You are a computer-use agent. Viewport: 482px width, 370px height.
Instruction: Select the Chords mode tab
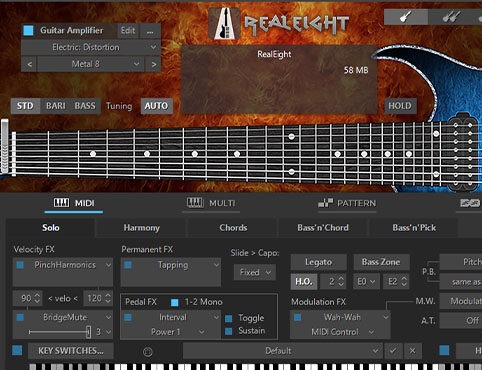pos(233,228)
